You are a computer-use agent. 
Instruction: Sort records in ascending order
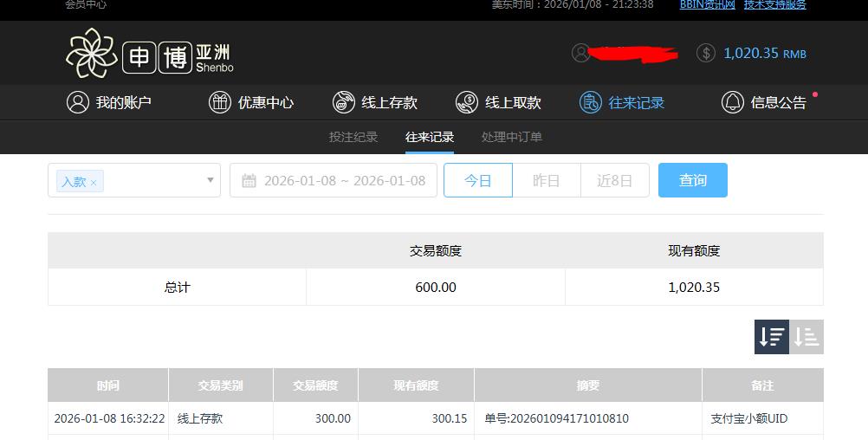[806, 337]
